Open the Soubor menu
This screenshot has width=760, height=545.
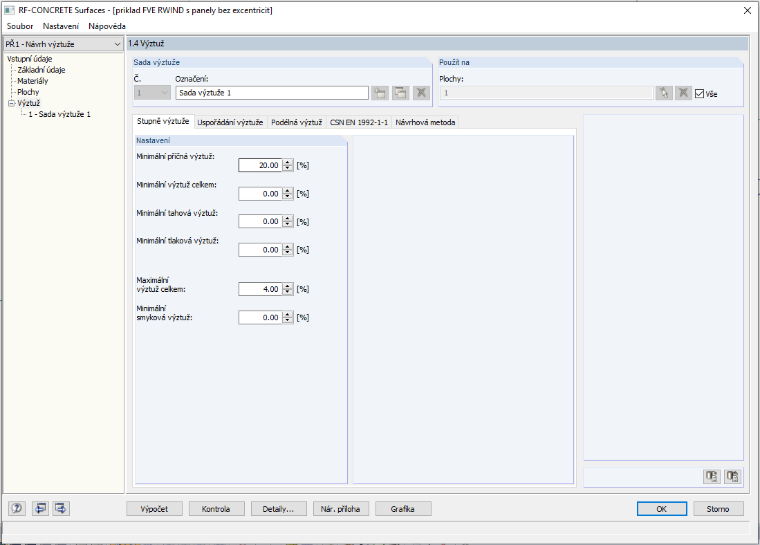20,26
